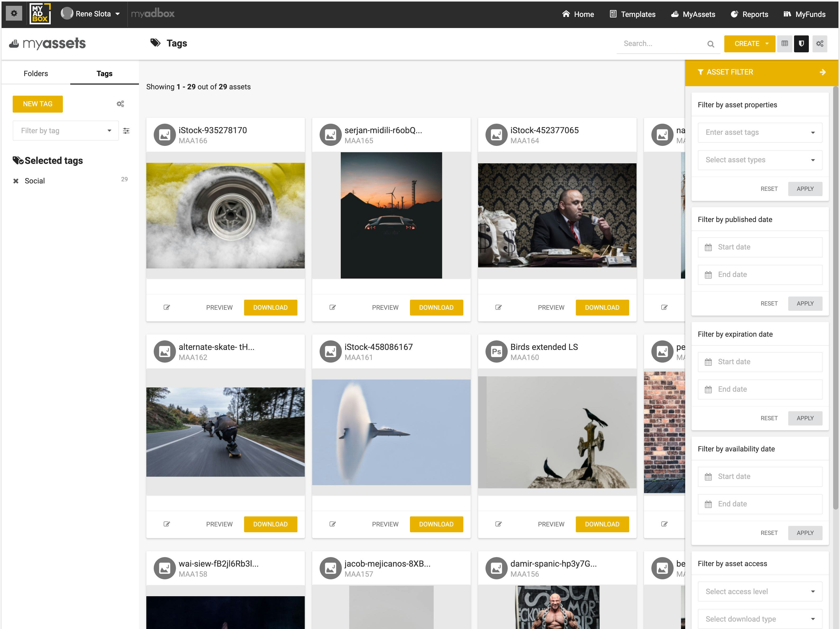Image resolution: width=840 pixels, height=629 pixels.
Task: Preview asset alternate-skate
Action: (219, 524)
